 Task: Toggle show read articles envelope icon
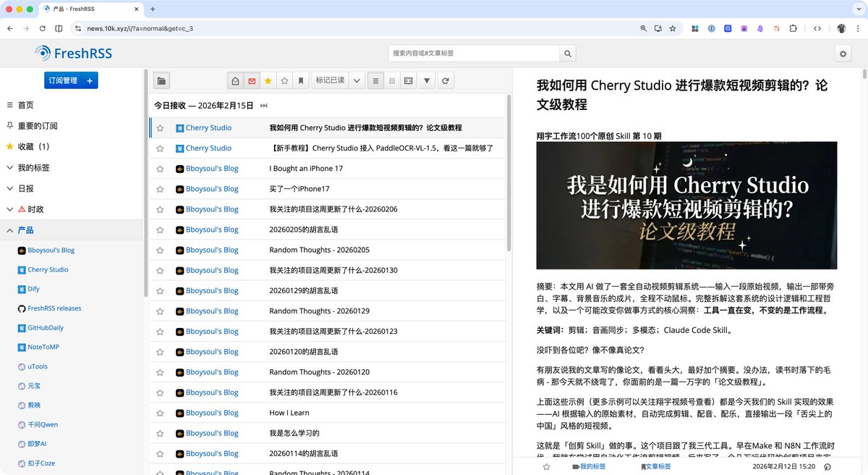tap(235, 81)
